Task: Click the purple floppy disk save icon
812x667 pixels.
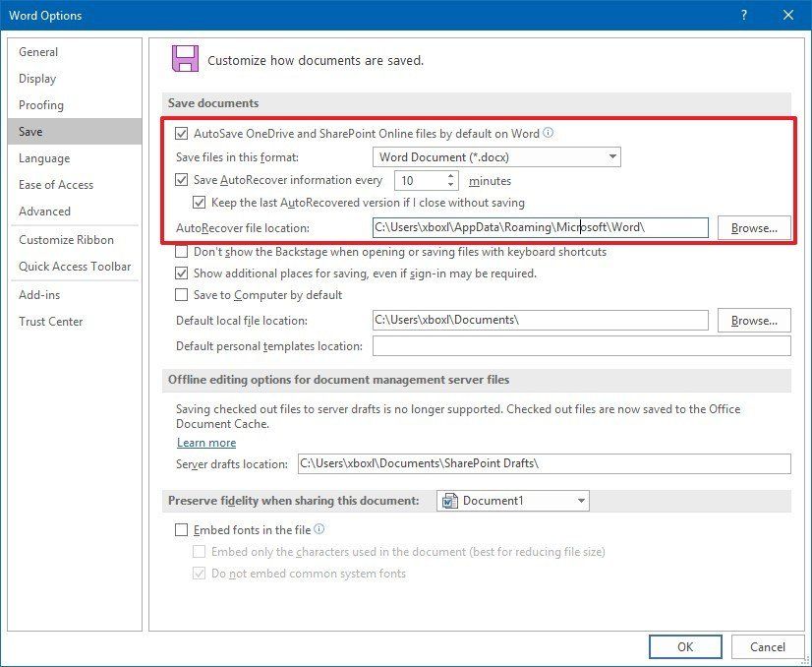Action: 188,58
